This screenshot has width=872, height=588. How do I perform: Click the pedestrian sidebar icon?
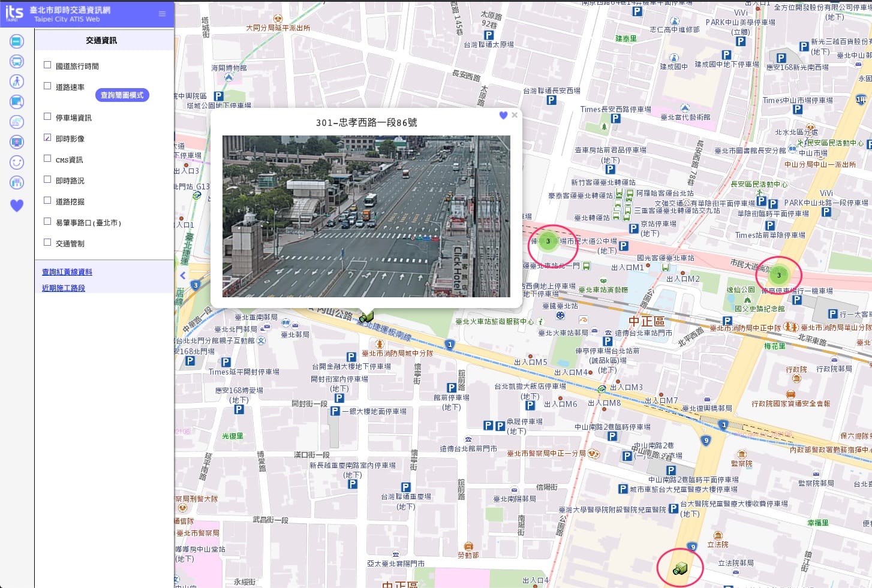coord(17,82)
